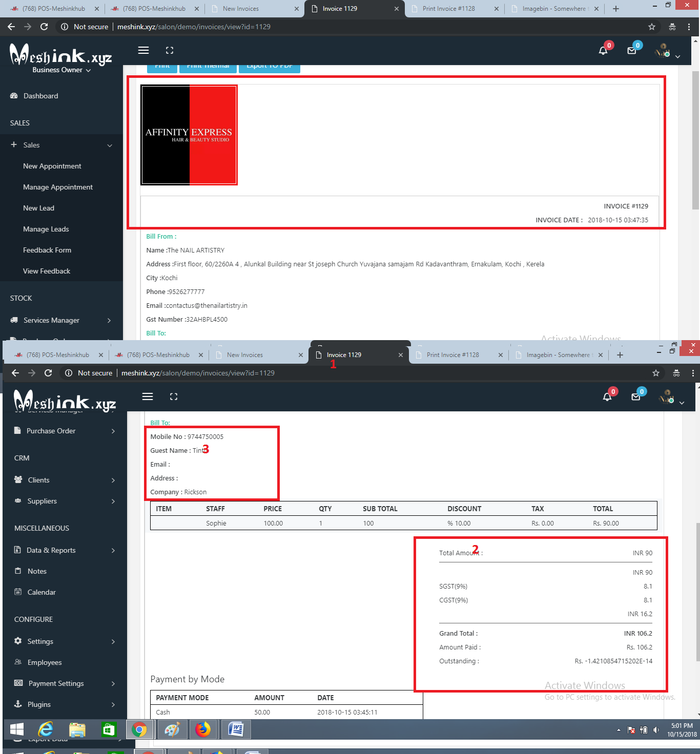
Task: Expand the Data & Reports submenu
Action: pyautogui.click(x=113, y=551)
